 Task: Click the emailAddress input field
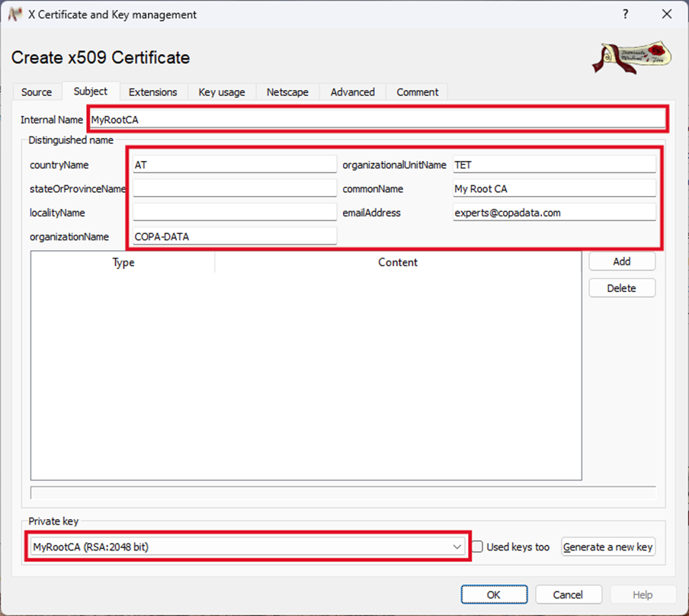tap(553, 213)
